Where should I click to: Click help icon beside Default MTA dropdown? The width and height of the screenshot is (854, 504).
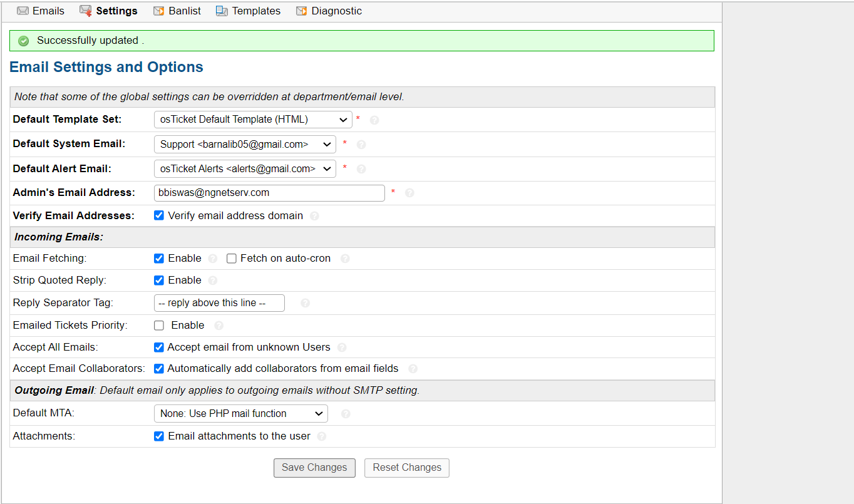[346, 414]
